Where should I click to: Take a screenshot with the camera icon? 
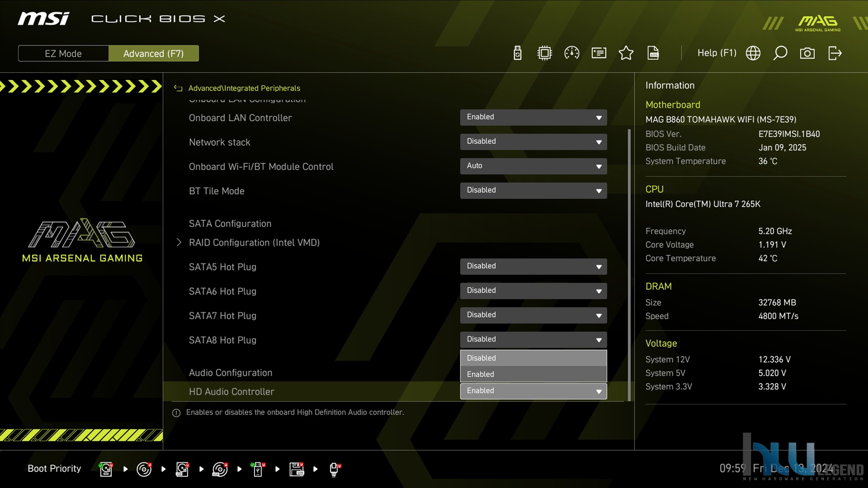[x=807, y=53]
